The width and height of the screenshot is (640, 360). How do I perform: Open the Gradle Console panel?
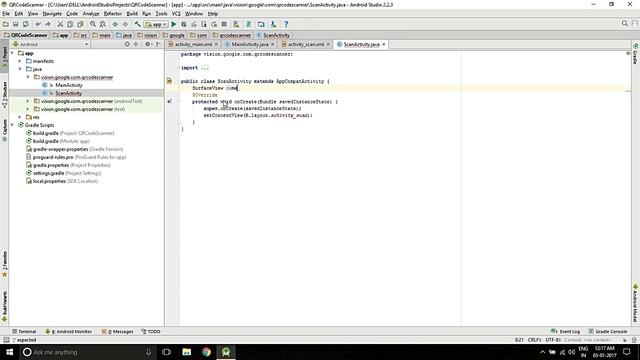point(607,331)
